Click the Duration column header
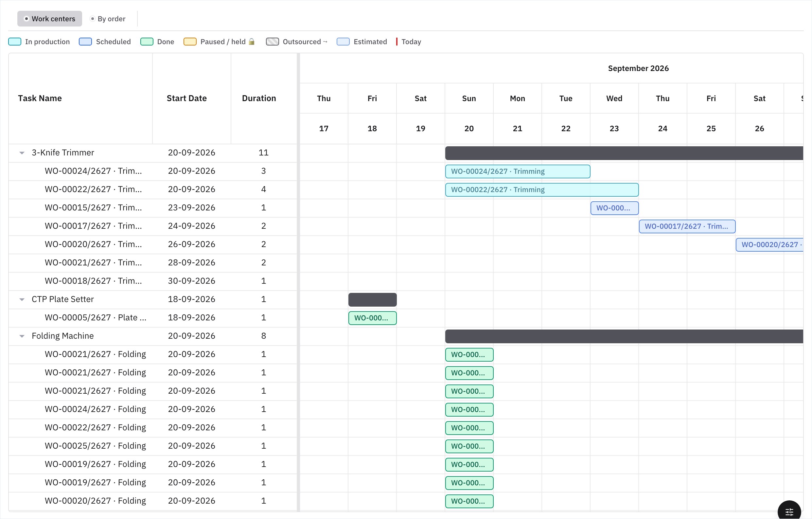This screenshot has width=812, height=519. pos(264,98)
